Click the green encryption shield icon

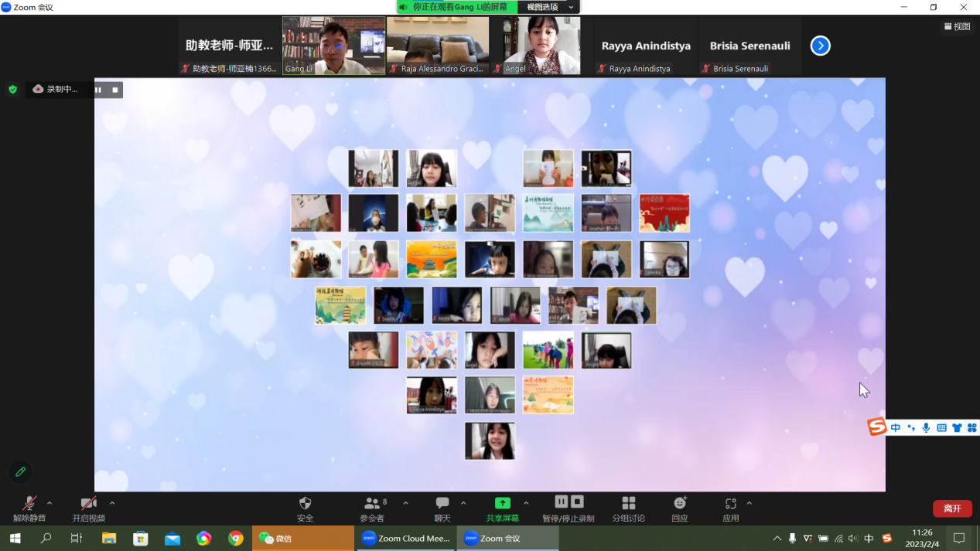pyautogui.click(x=12, y=90)
